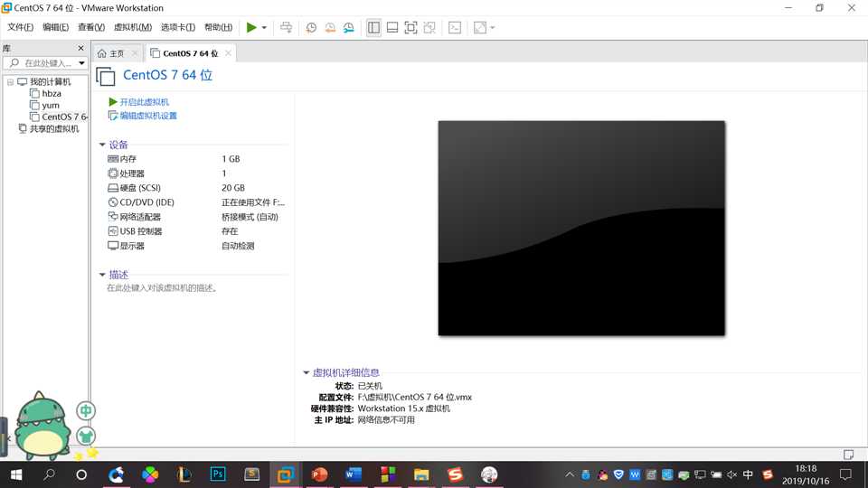
Task: Click the stretch guest display icon
Action: tap(480, 28)
